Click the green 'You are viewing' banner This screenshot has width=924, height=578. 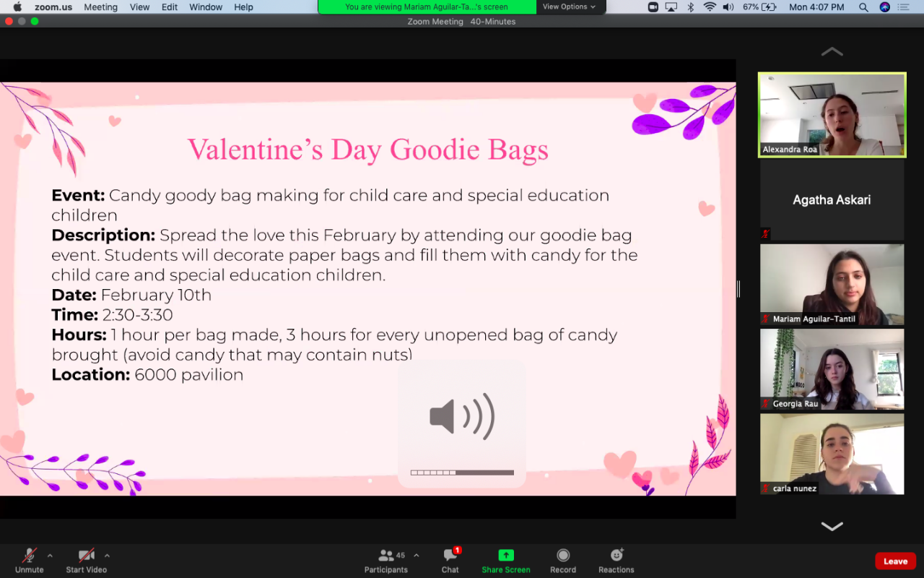[427, 7]
